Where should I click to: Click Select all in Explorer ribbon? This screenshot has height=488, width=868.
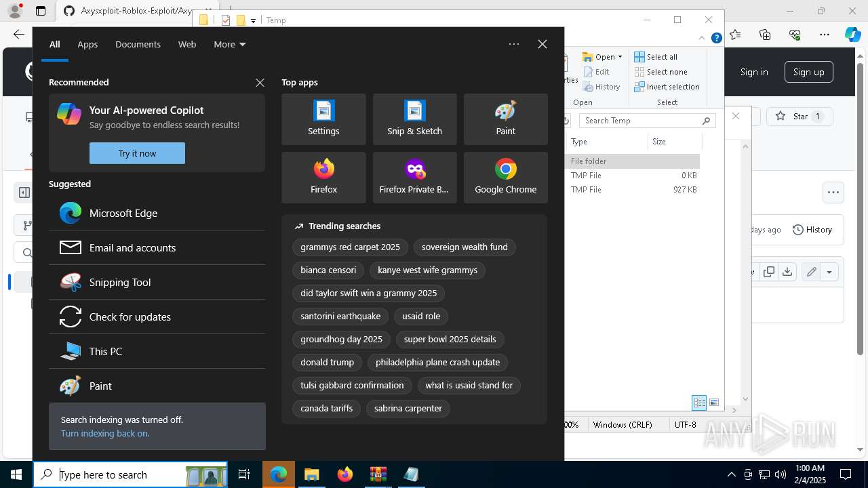click(x=656, y=57)
